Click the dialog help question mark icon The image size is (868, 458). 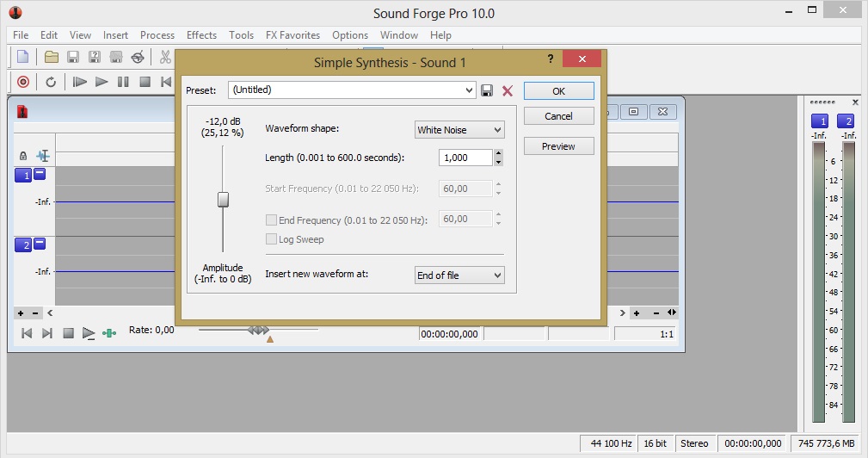(551, 59)
